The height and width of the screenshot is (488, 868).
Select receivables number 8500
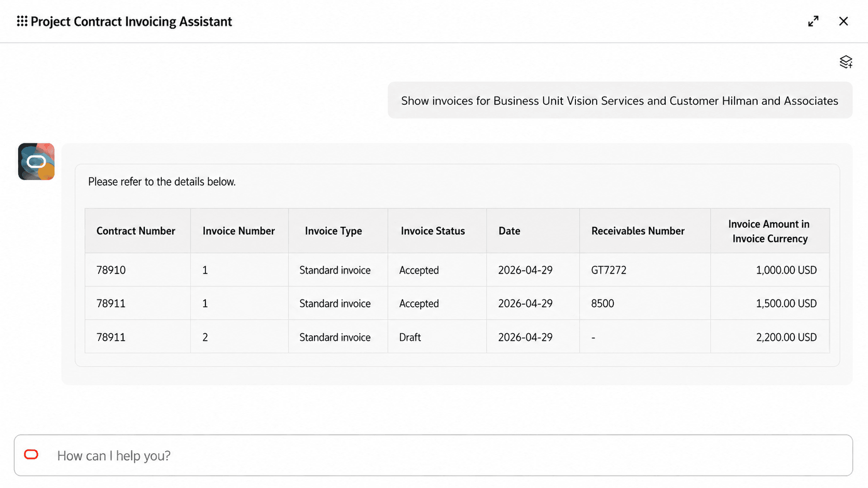tap(602, 303)
